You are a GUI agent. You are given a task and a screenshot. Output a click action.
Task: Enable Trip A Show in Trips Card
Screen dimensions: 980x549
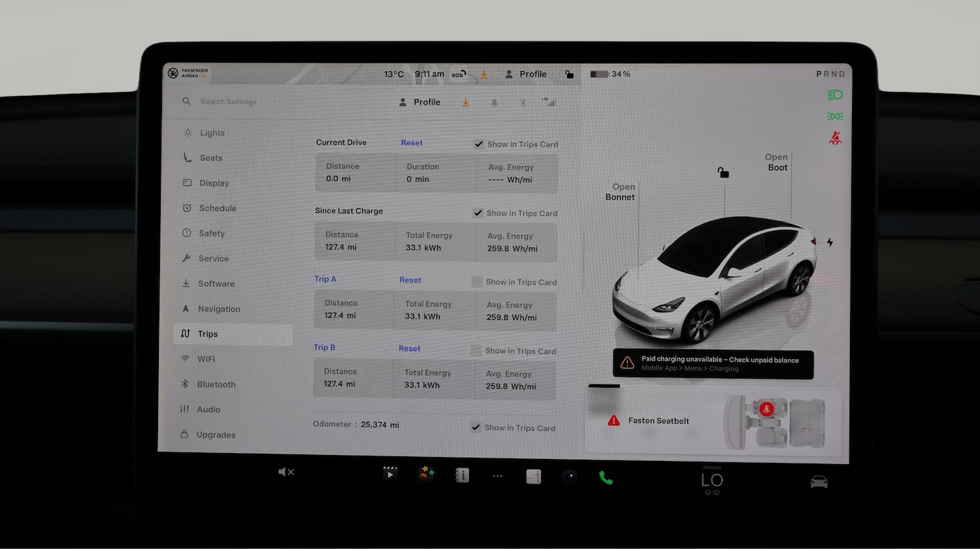pos(477,282)
